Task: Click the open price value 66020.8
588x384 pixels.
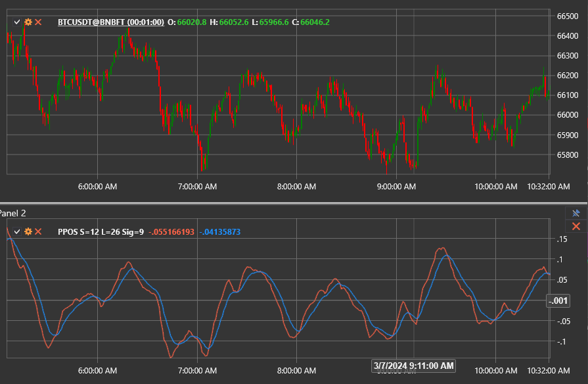Action: [x=192, y=22]
